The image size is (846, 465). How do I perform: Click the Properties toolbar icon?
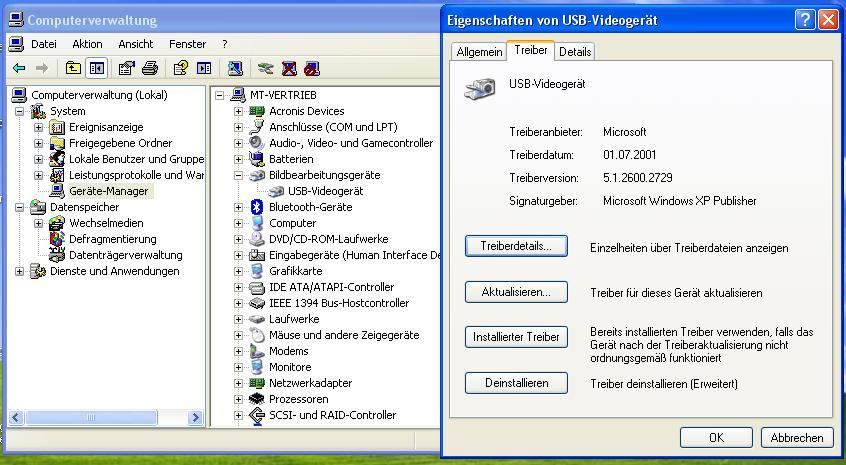pyautogui.click(x=126, y=68)
